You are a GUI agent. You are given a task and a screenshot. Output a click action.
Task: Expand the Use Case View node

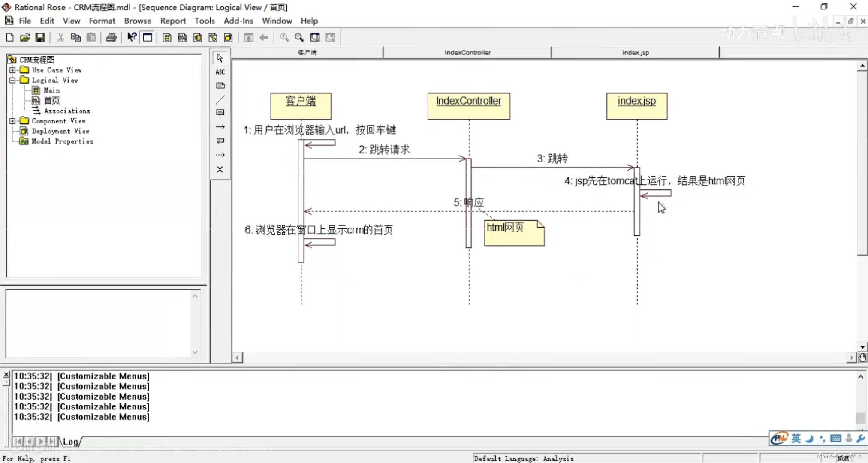tap(12, 70)
